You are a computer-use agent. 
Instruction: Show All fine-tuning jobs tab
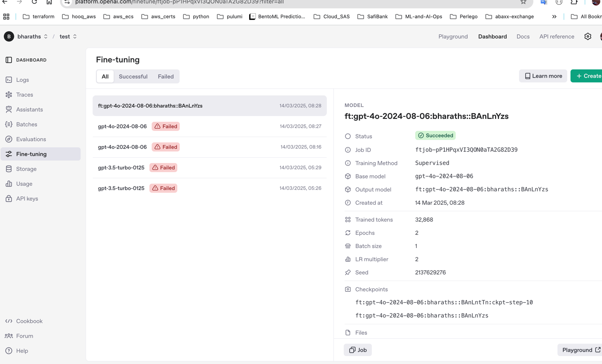click(x=105, y=76)
